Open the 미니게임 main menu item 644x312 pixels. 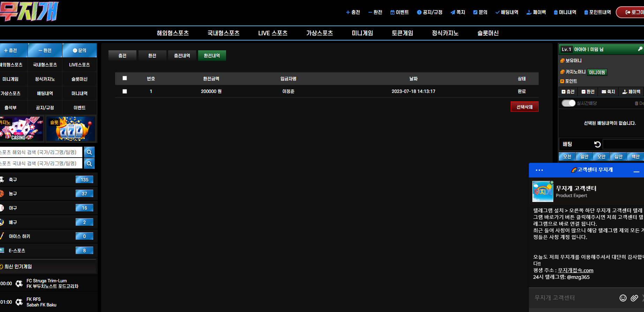(362, 33)
